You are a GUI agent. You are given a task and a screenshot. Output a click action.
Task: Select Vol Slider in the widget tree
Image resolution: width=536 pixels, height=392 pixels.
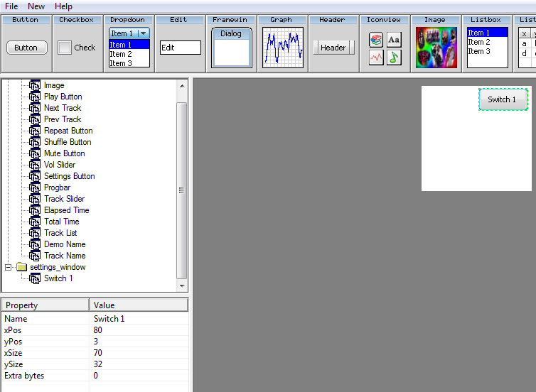(60, 165)
